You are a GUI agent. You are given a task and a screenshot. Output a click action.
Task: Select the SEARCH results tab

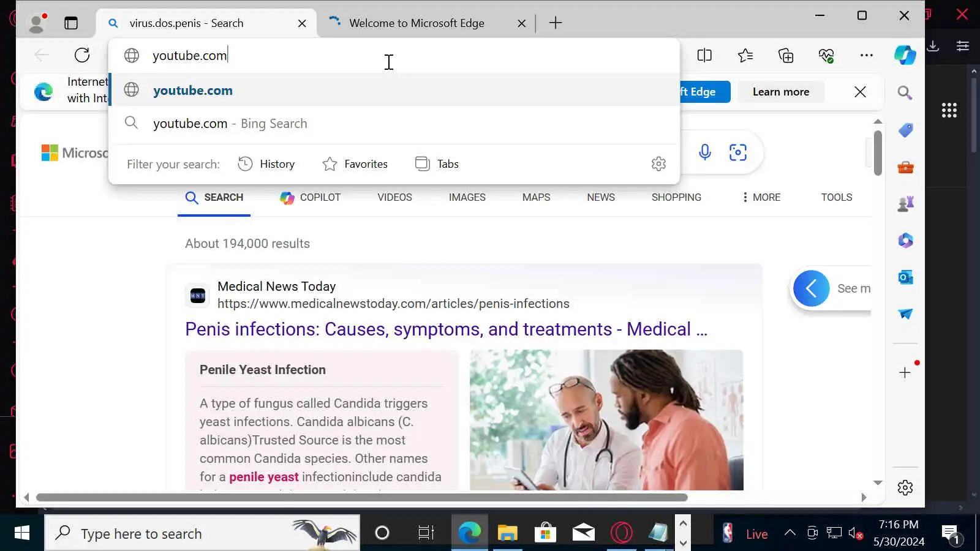click(x=214, y=197)
